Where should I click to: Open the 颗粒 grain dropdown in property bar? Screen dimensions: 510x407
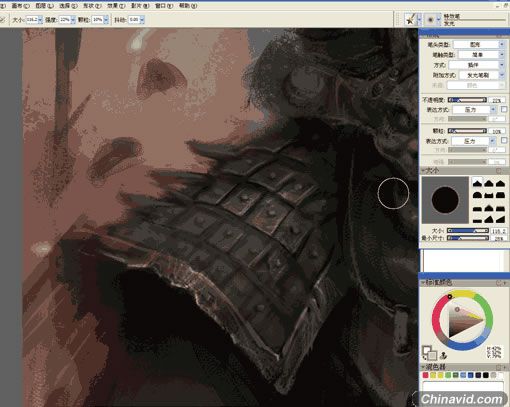tap(106, 20)
